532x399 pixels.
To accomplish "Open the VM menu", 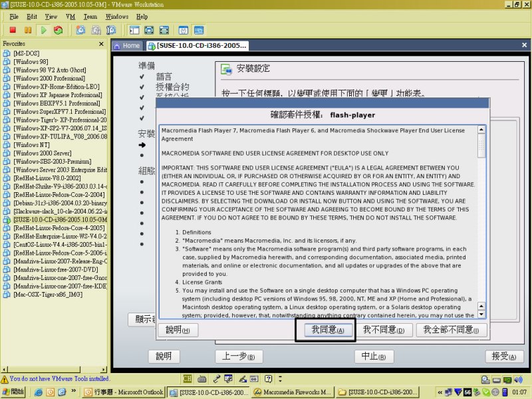I will click(70, 17).
